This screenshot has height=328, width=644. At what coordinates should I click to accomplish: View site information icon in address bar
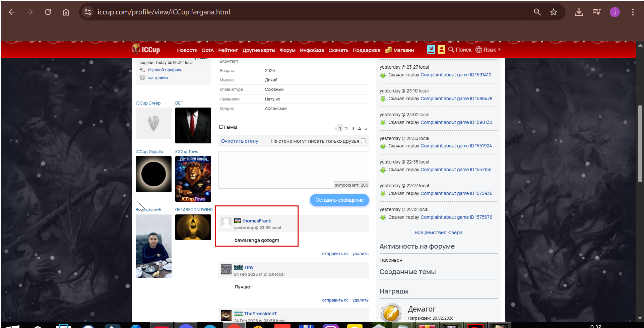[88, 12]
